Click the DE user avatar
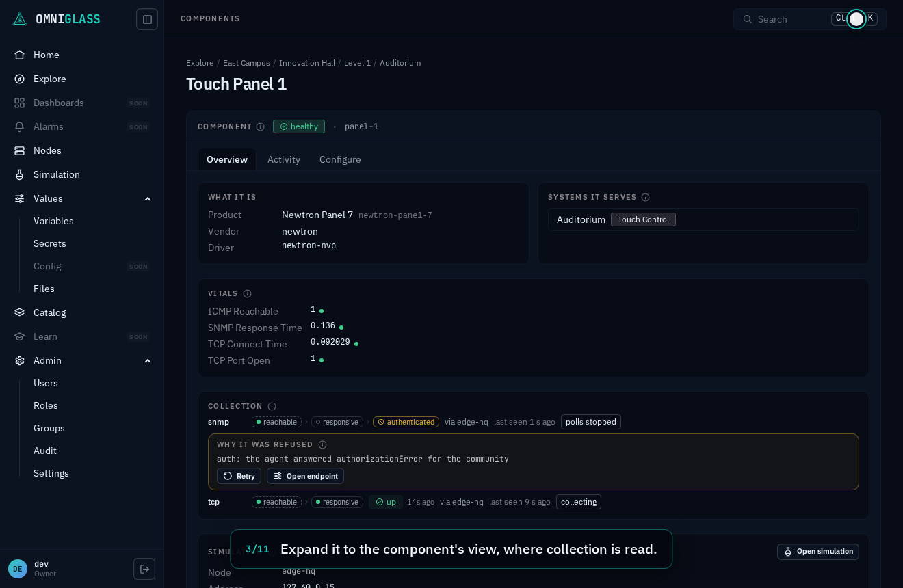Image resolution: width=903 pixels, height=588 pixels. [x=18, y=569]
